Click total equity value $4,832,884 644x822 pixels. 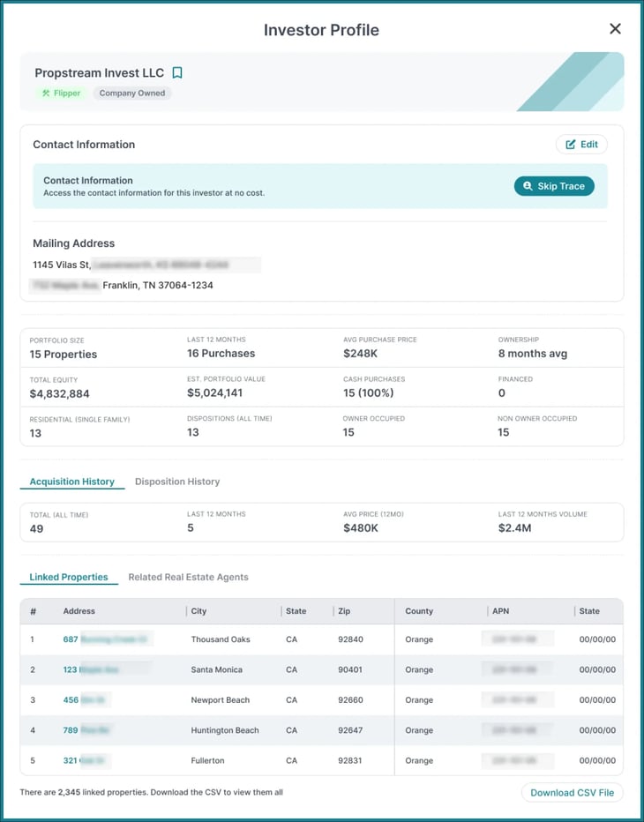pos(59,393)
